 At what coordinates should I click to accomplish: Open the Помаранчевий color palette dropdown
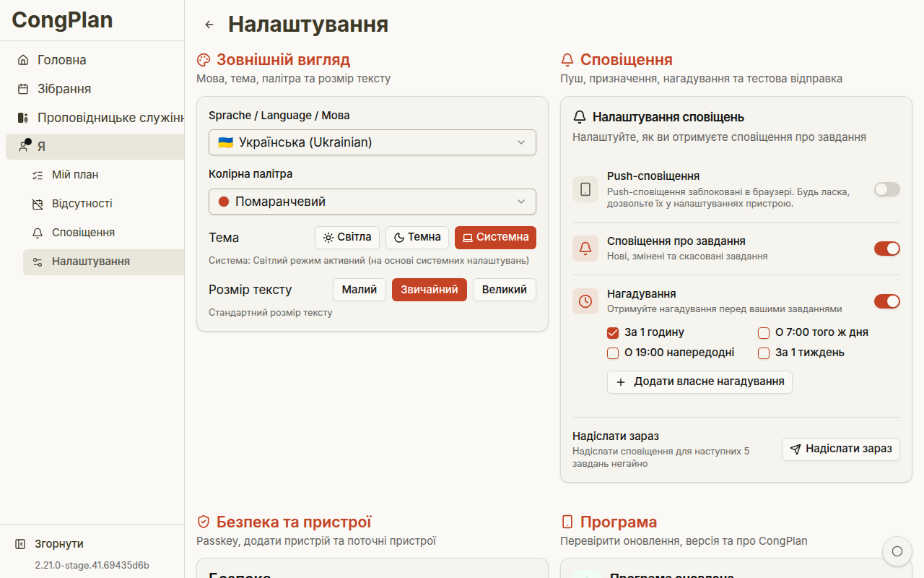coord(372,202)
